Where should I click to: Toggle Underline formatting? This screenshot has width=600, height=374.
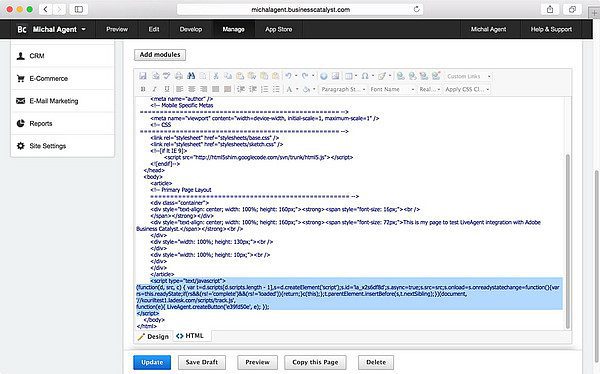click(167, 89)
